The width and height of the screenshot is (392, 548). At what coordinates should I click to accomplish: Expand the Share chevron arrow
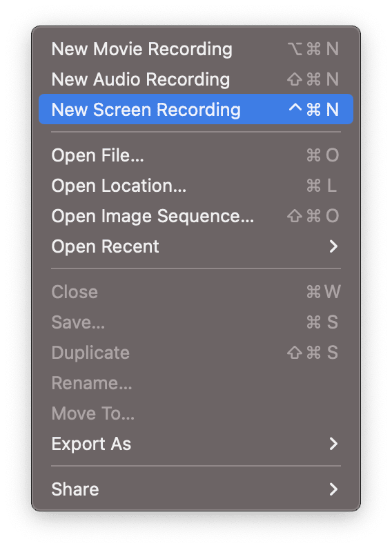(333, 489)
